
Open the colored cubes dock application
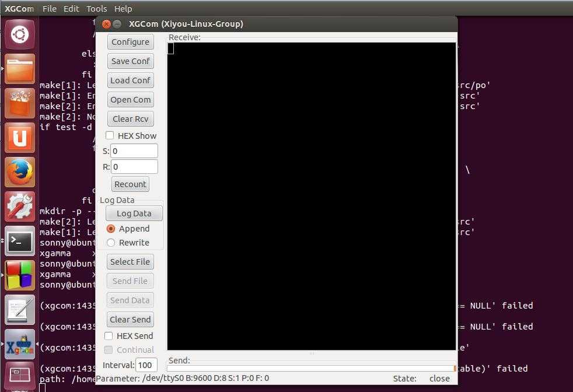[20, 275]
